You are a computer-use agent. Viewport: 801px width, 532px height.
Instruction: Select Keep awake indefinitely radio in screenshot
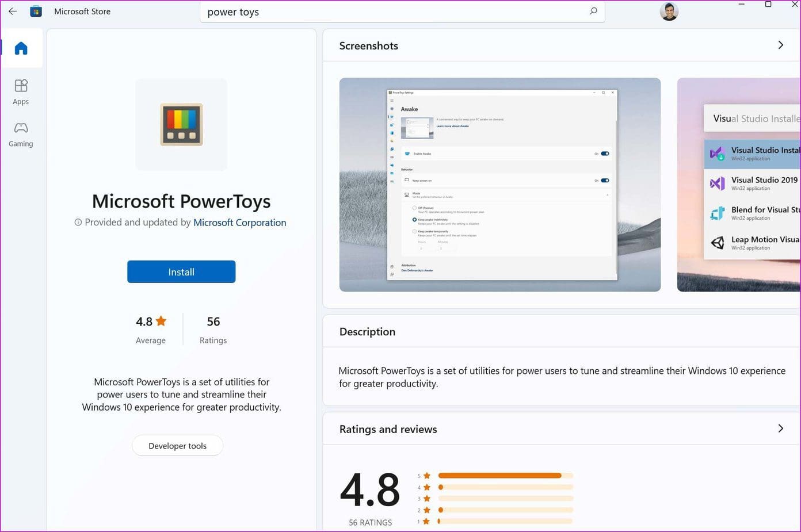coord(414,220)
